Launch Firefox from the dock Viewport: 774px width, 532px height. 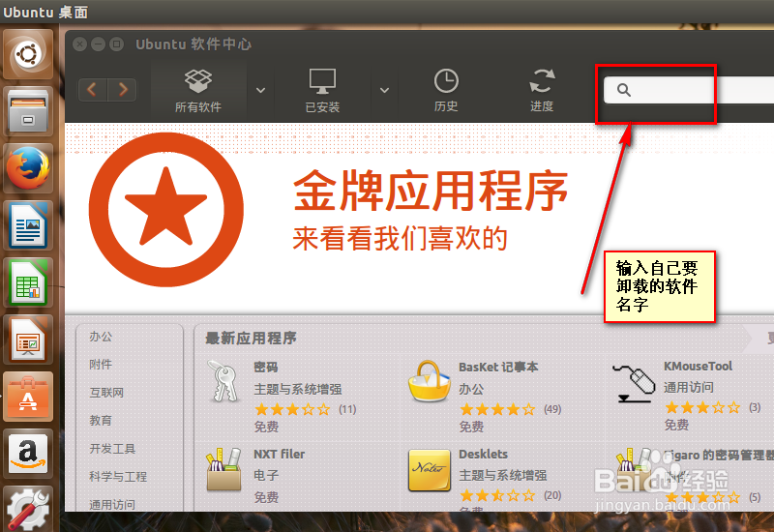pyautogui.click(x=28, y=168)
